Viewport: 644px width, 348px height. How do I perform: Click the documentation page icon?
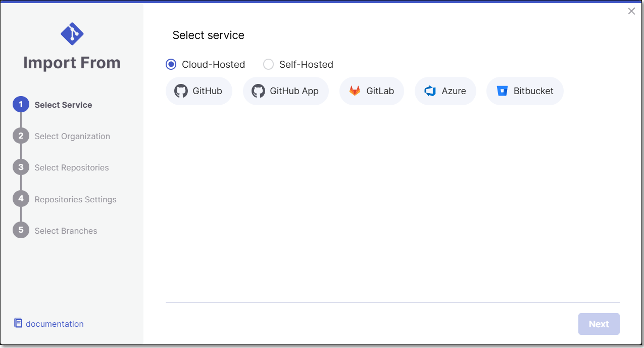coord(18,323)
